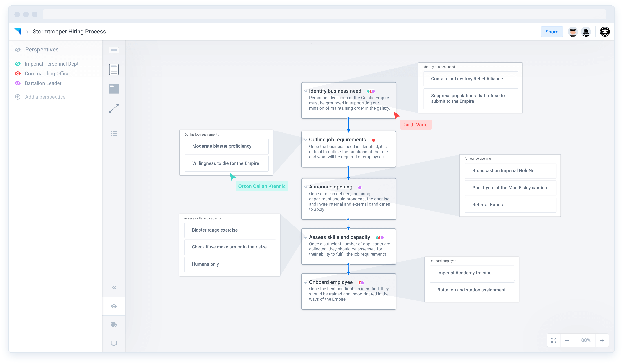Collapse the Onboard employee card
This screenshot has height=364, width=623.
(306, 282)
